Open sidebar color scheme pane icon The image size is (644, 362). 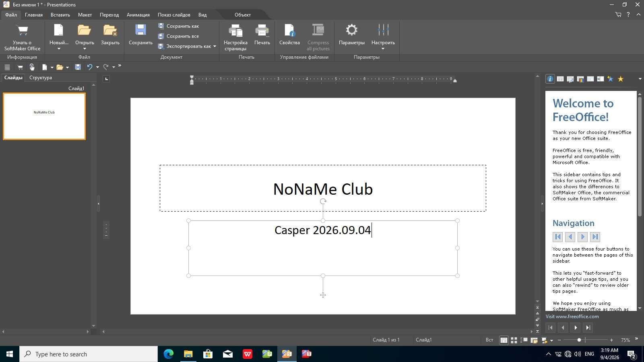click(580, 79)
